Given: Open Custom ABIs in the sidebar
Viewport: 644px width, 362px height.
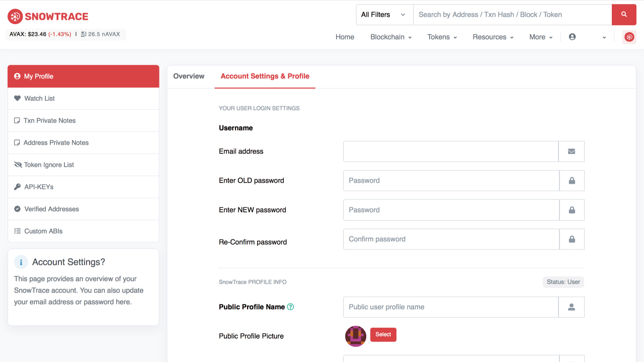Looking at the screenshot, I should (x=84, y=231).
